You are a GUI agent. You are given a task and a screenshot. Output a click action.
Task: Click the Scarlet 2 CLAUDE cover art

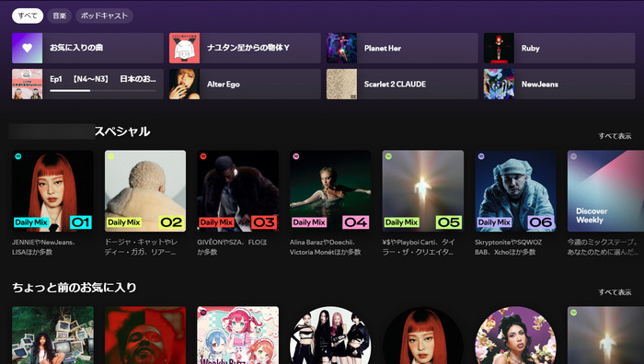(341, 85)
